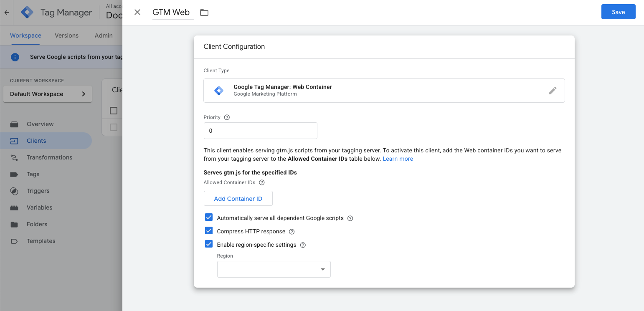
Task: Click the Overview sidebar icon
Action: (x=14, y=124)
